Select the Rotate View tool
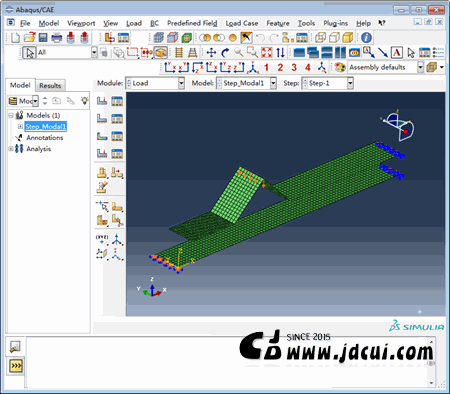The width and height of the screenshot is (450, 394). click(x=225, y=52)
